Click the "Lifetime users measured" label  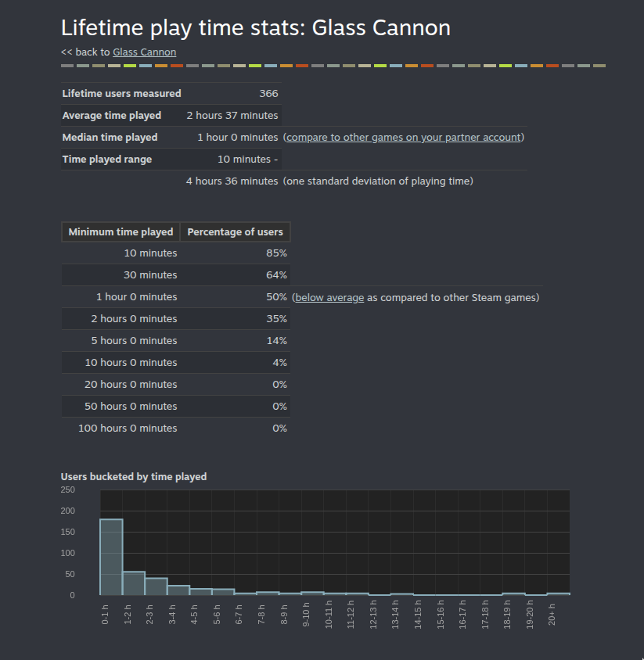coord(121,93)
